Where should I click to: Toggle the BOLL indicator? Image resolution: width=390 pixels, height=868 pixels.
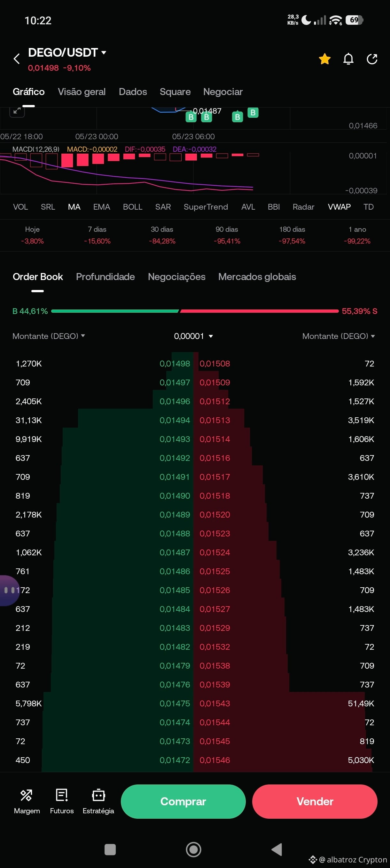[133, 207]
